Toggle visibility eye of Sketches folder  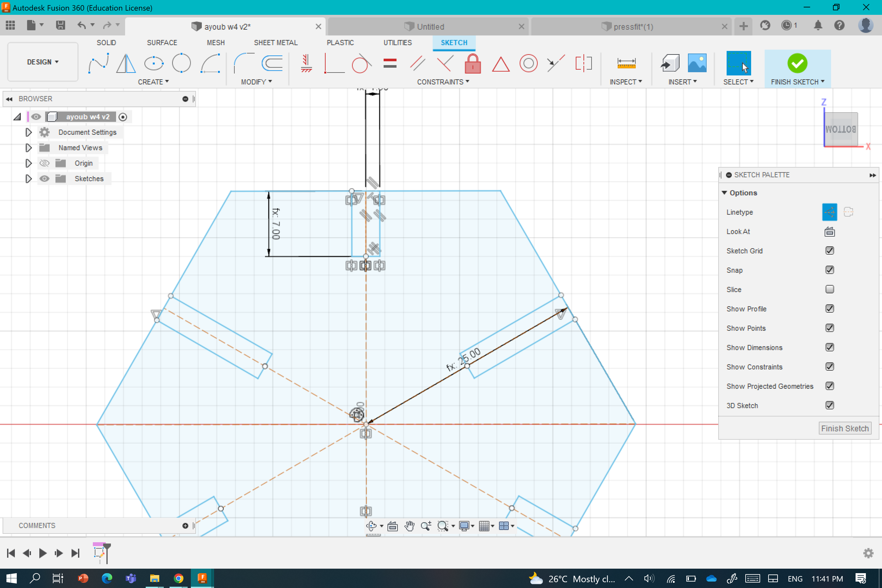tap(44, 179)
